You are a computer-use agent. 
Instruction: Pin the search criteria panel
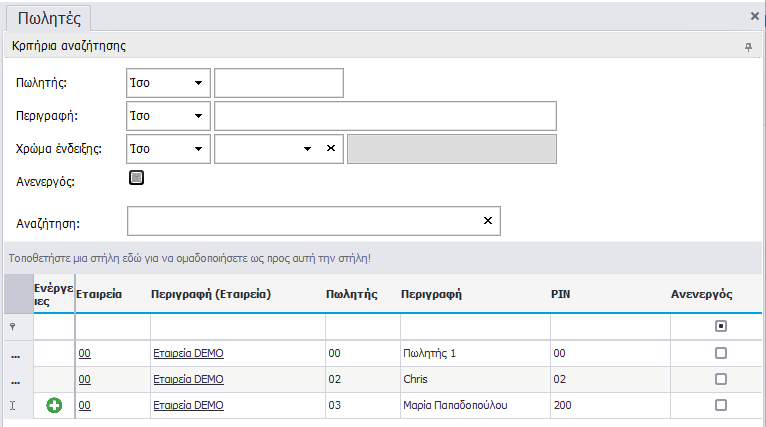click(x=748, y=47)
